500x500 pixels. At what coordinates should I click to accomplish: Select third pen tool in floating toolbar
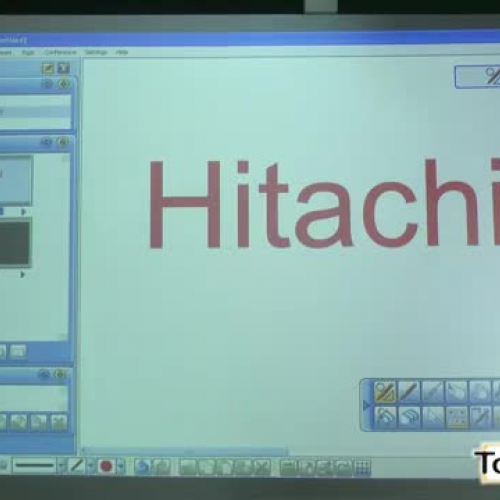[433, 392]
